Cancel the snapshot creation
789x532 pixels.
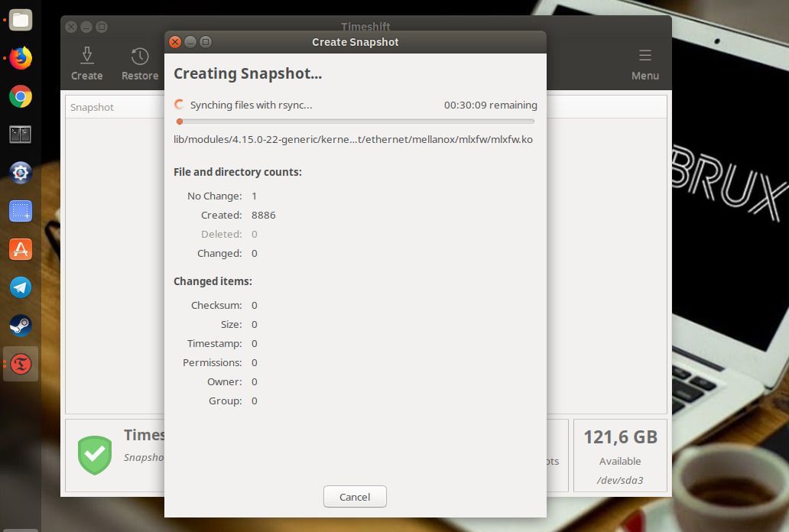[x=355, y=496]
